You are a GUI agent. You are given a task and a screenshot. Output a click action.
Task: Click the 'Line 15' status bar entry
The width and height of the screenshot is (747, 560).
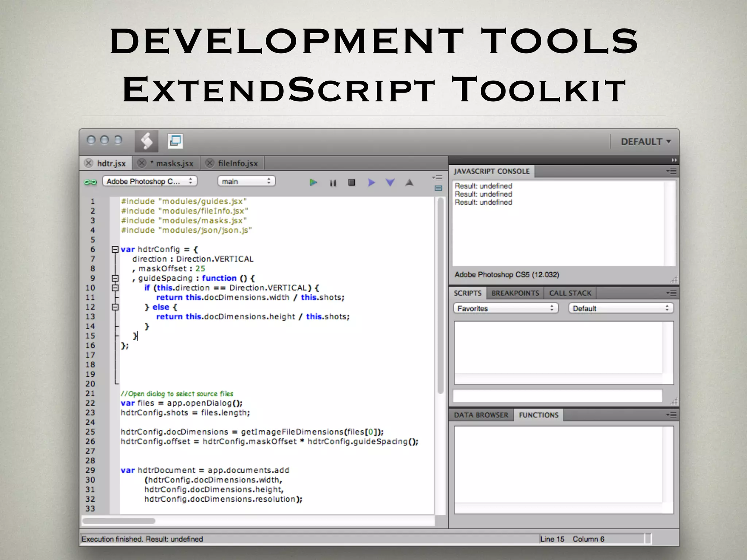pyautogui.click(x=552, y=539)
